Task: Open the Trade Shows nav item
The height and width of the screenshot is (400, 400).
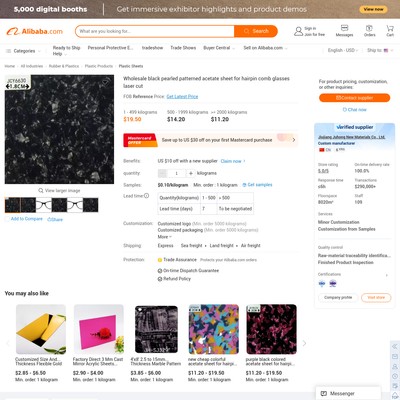Action: (x=183, y=48)
